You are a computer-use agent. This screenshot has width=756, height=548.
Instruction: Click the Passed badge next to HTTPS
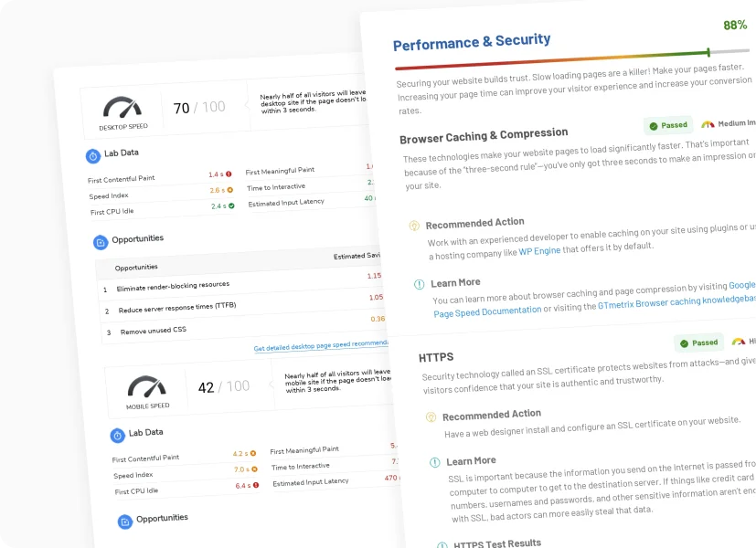[698, 342]
